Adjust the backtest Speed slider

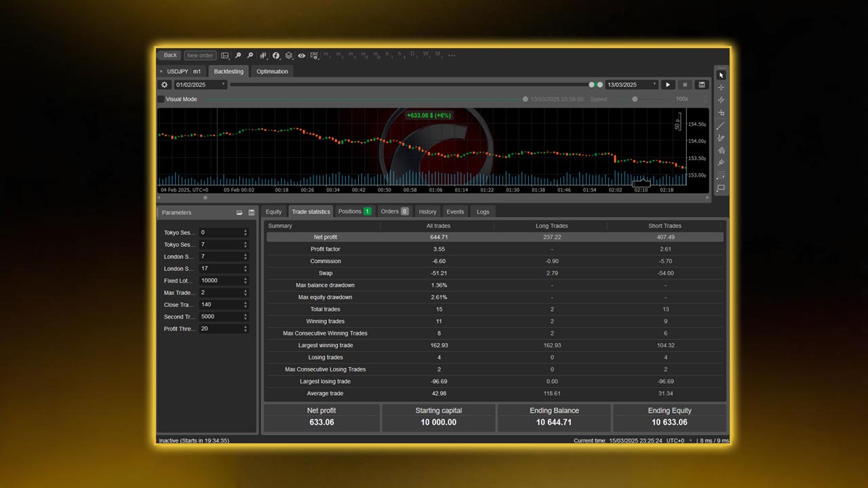coord(635,99)
